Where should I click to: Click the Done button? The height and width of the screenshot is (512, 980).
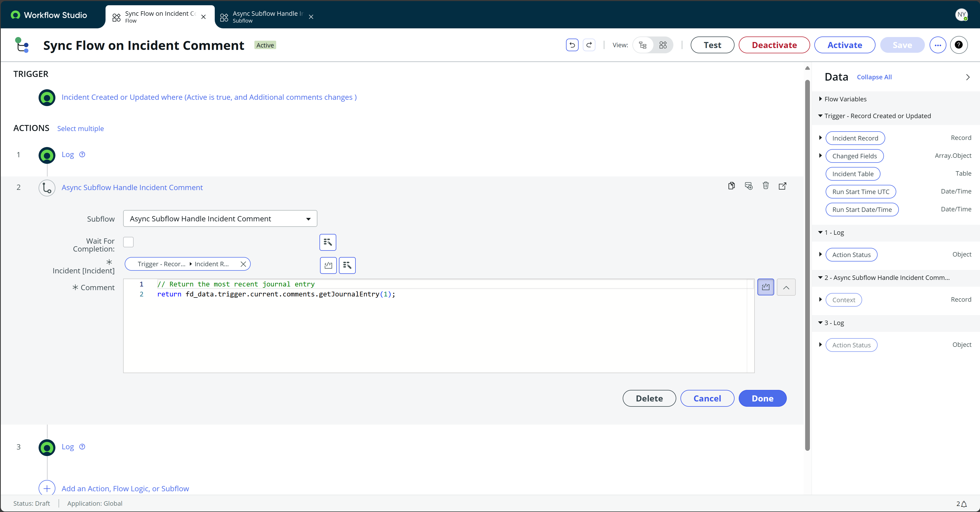point(762,398)
